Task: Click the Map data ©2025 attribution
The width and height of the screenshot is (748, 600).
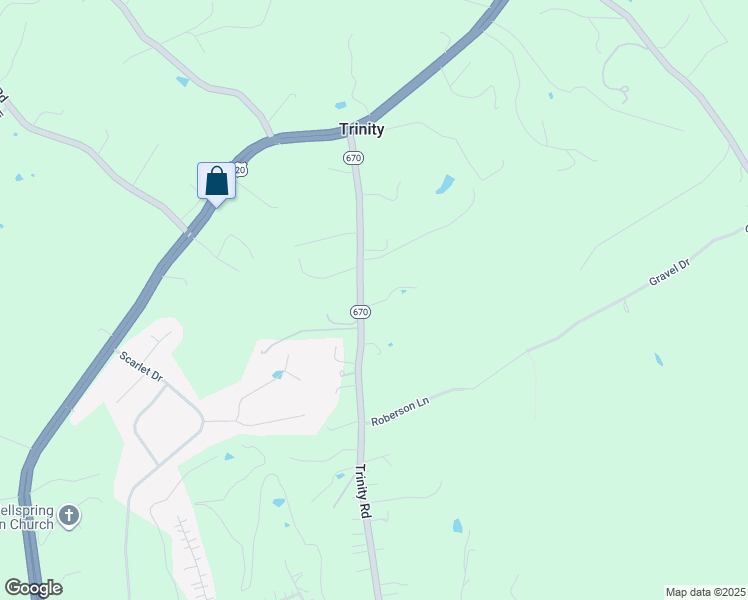Action: [706, 592]
